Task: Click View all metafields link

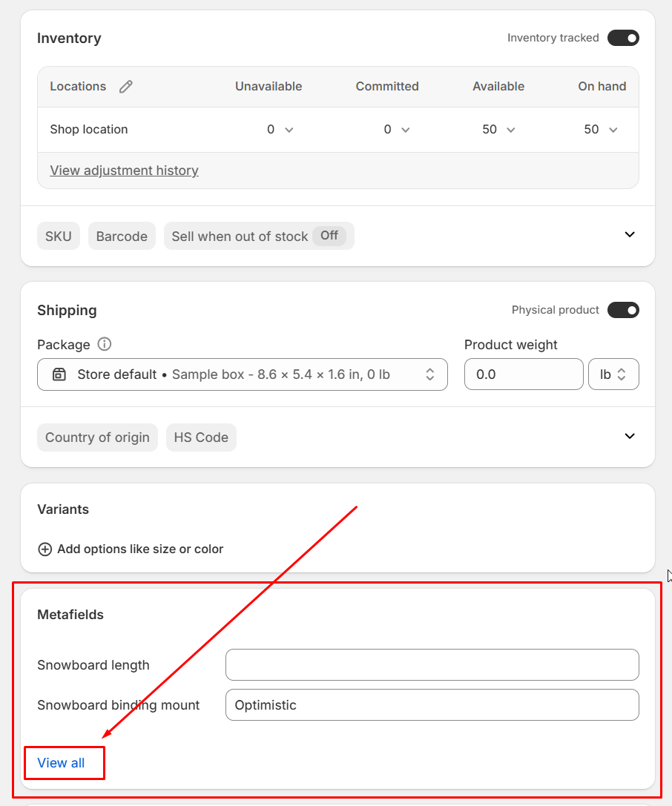Action: point(61,763)
